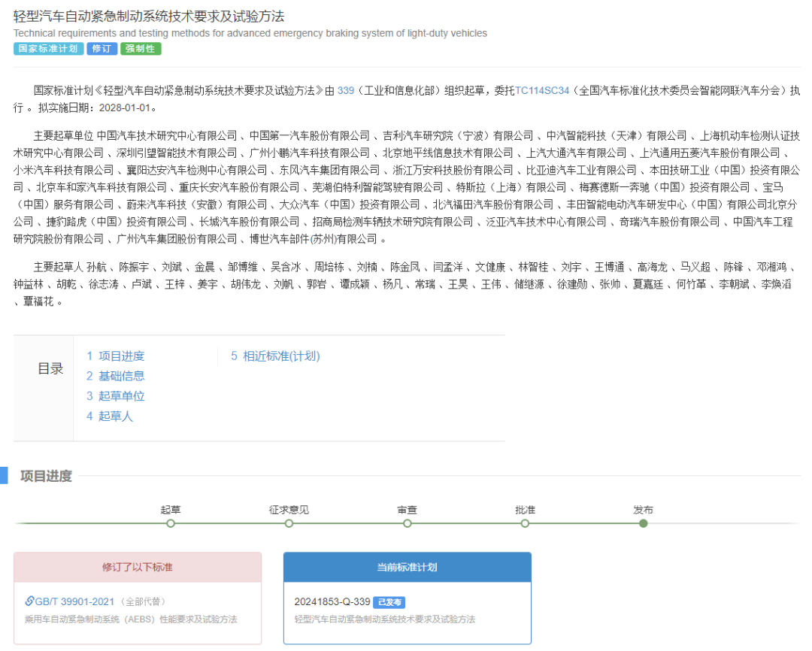Image resolution: width=812 pixels, height=651 pixels.
Task: Click the 当前标准计划 card header
Action: 407,568
